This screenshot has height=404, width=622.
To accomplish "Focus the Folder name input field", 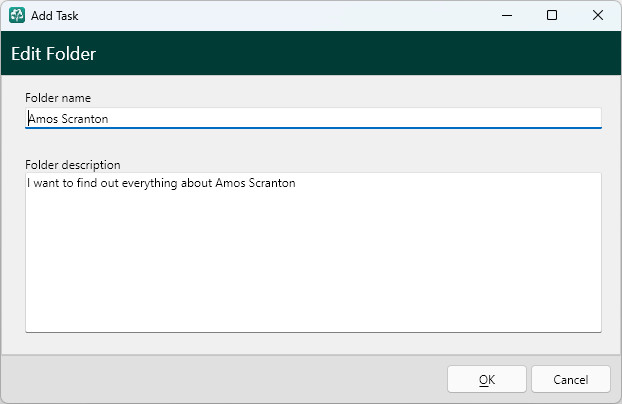I will point(313,118).
